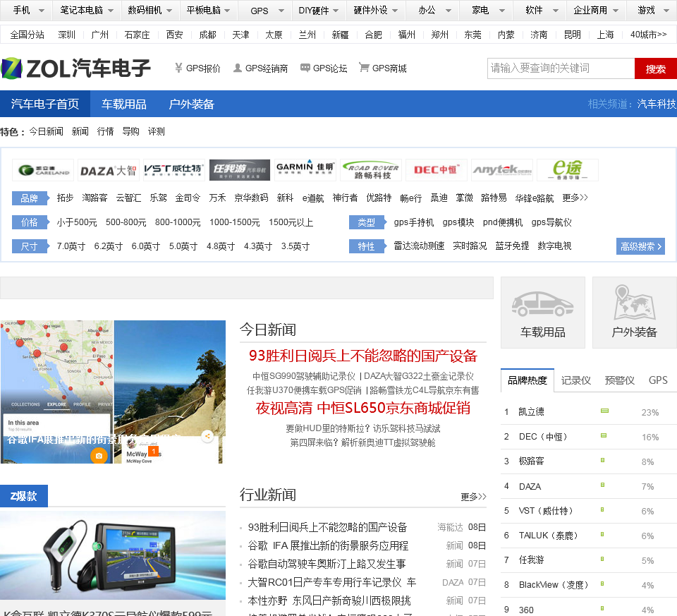Filter by feature 蓝牙免提

512,246
